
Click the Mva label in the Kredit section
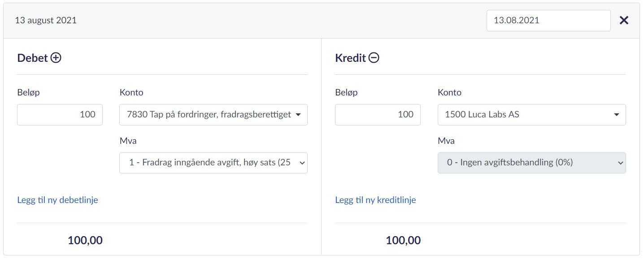pyautogui.click(x=446, y=141)
